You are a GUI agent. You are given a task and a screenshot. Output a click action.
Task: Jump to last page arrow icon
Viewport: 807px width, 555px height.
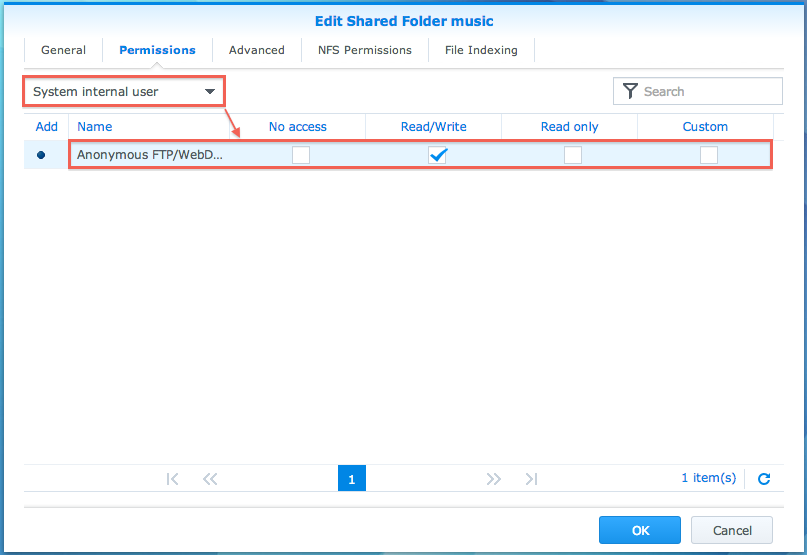531,479
